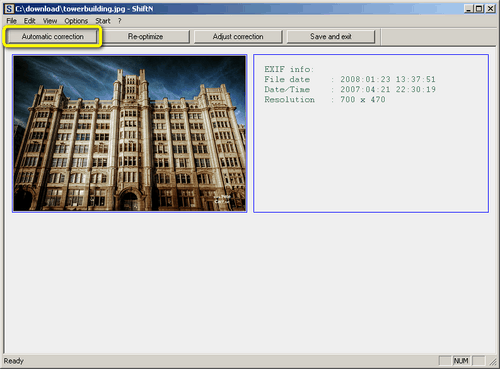
Task: Close the ShiftN window
Action: coord(490,9)
